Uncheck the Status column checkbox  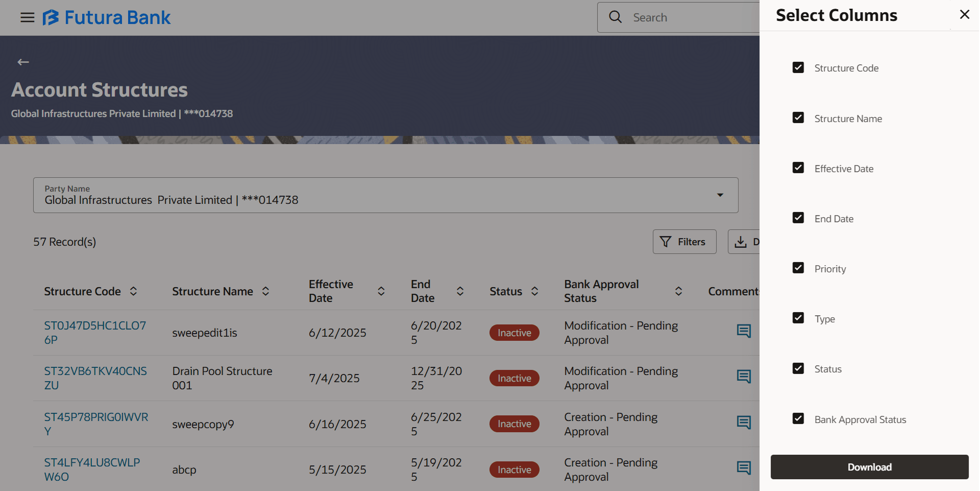[798, 368]
